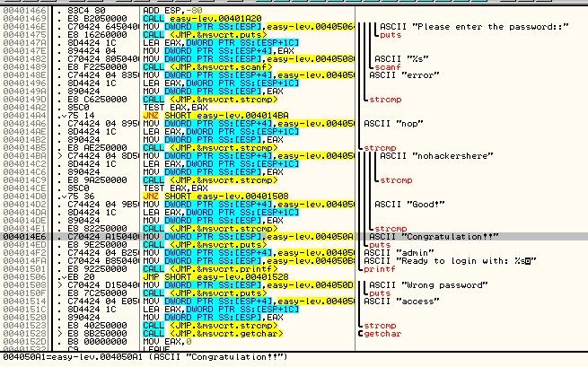This screenshot has height=367, width=588.
Task: Click the JNZ SHORT easy-lev.004014BA instruction
Action: click(x=215, y=116)
